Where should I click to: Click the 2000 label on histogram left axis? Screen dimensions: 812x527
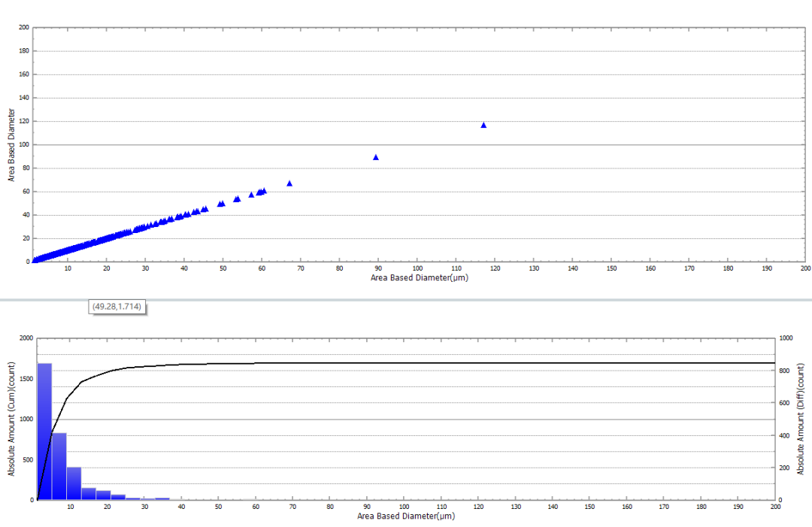pyautogui.click(x=26, y=339)
